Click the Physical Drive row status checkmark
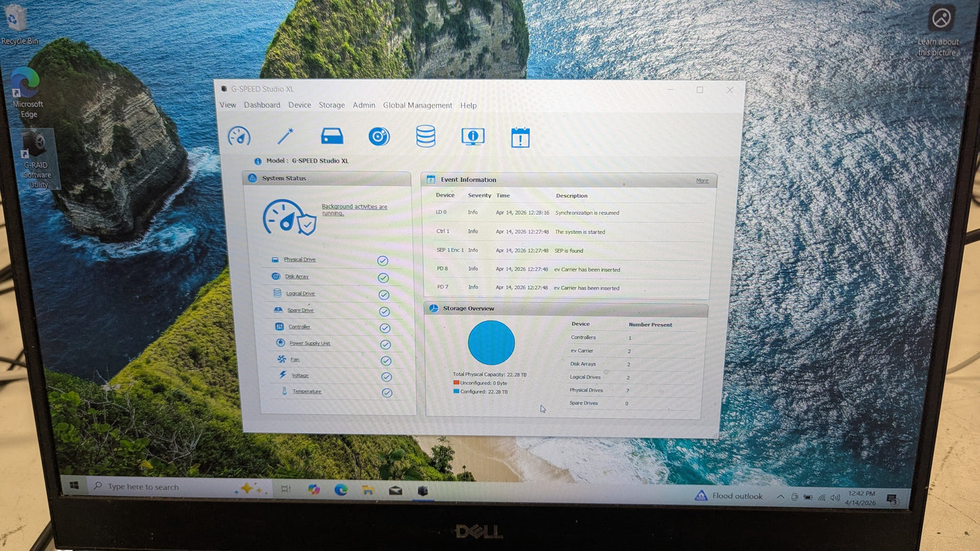Viewport: 980px width, 551px height. pos(383,261)
